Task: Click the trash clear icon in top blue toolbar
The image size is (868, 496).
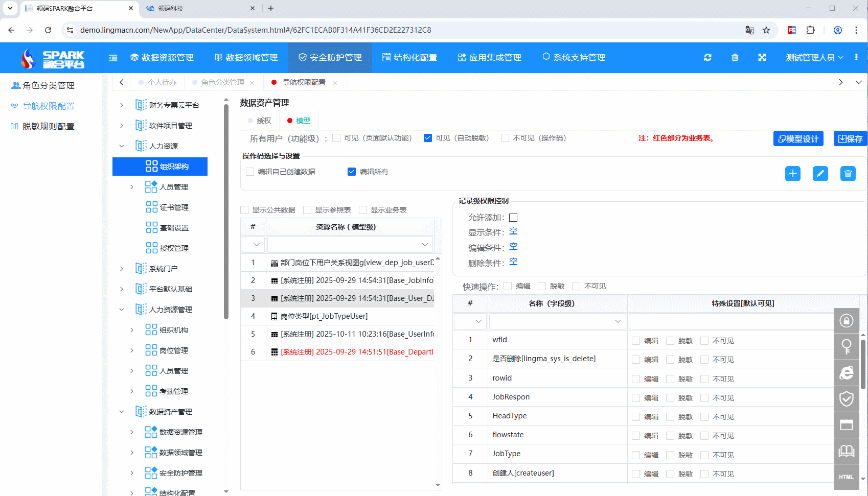Action: point(735,58)
